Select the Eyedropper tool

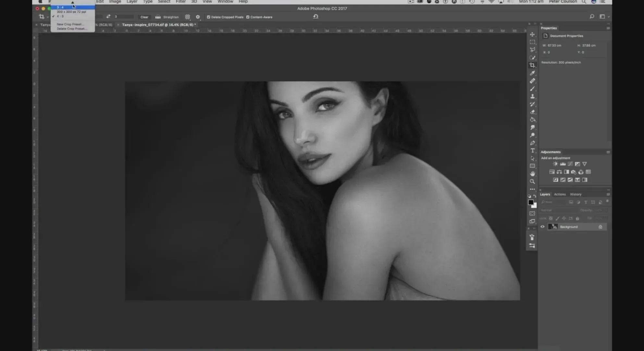tap(532, 73)
